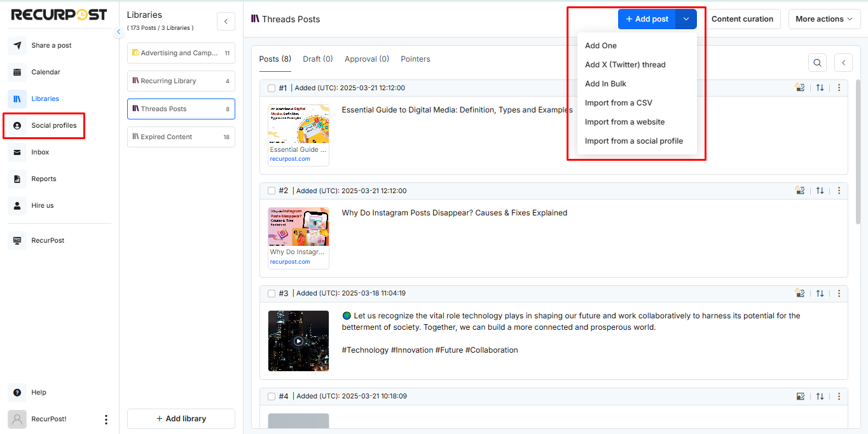Select Import from a CSV
868x434 pixels.
(619, 103)
